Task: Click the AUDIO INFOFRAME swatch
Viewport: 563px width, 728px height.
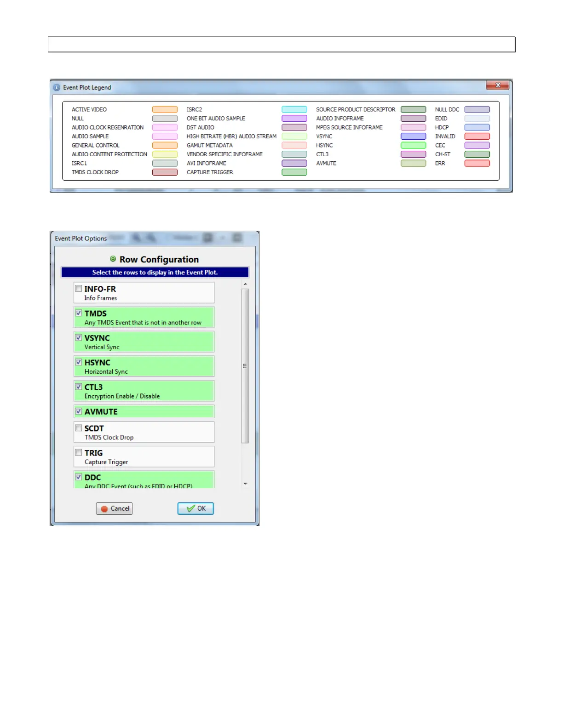Action: coord(414,118)
